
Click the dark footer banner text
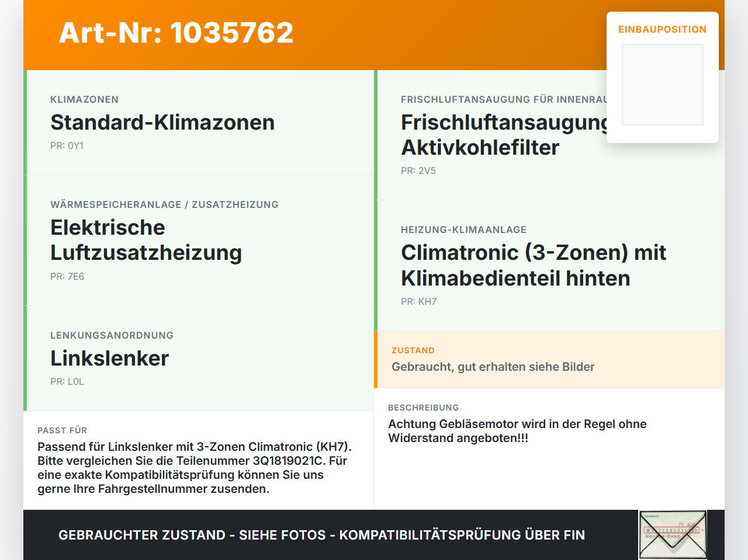pos(321,535)
